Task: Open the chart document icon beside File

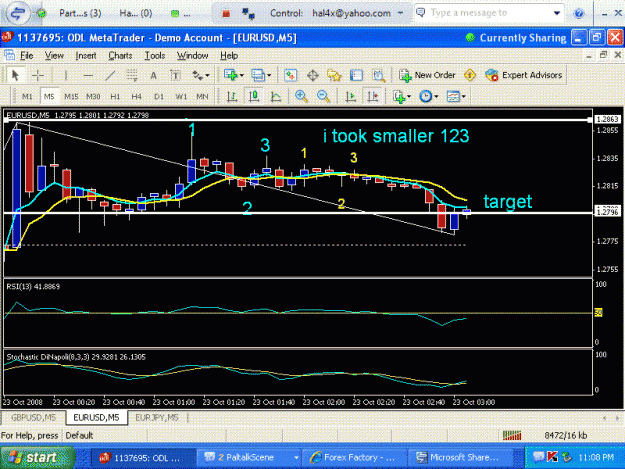Action: point(10,55)
